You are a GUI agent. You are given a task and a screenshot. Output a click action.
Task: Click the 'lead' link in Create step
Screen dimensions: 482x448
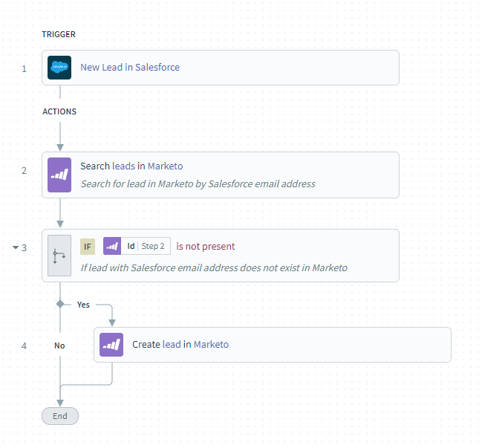pyautogui.click(x=172, y=344)
